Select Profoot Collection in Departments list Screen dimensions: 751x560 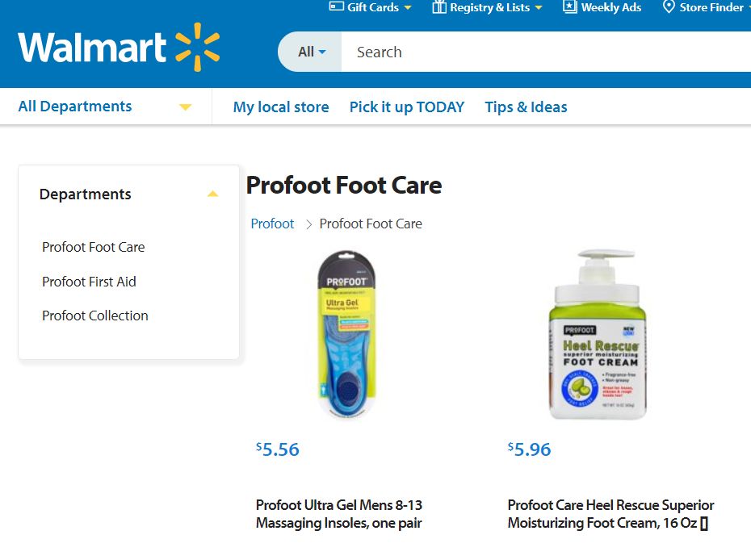(x=95, y=316)
